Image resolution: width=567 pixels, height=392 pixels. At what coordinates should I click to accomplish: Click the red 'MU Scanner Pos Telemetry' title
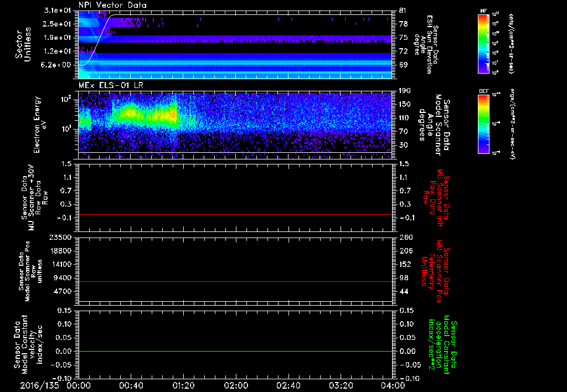tap(435, 272)
